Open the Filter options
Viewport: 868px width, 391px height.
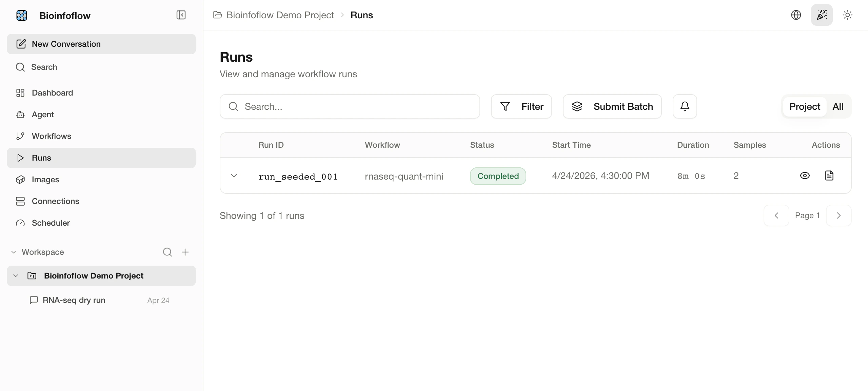point(521,106)
